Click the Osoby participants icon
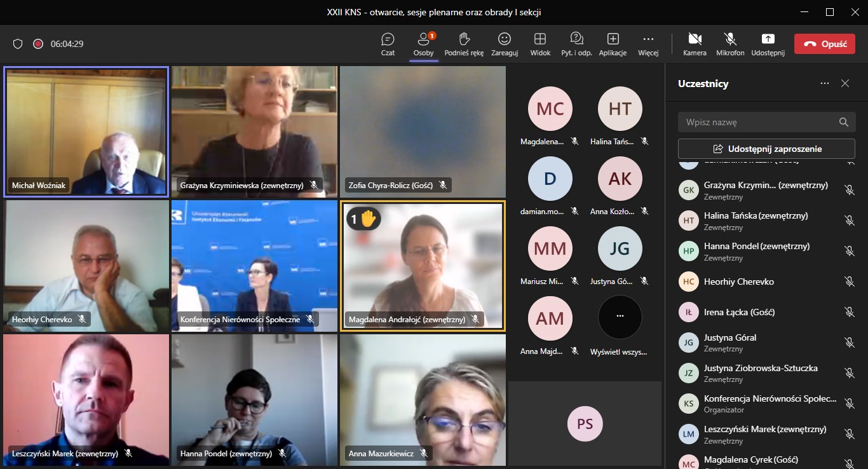 pyautogui.click(x=423, y=43)
